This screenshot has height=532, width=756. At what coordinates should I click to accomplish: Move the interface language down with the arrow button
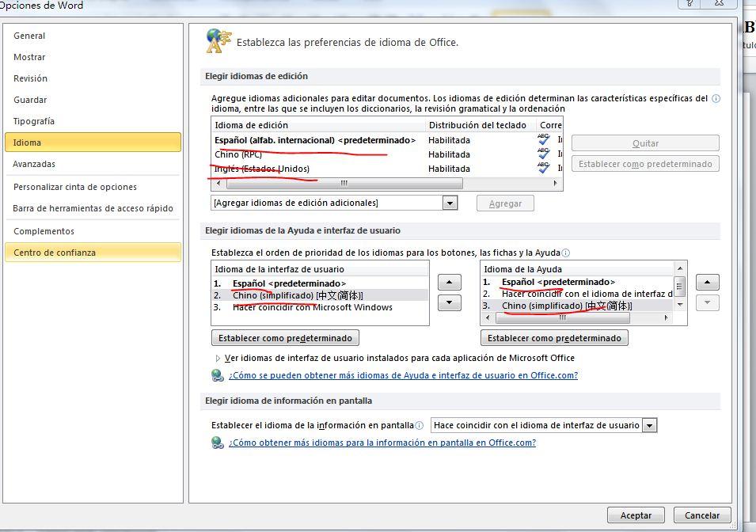449,302
